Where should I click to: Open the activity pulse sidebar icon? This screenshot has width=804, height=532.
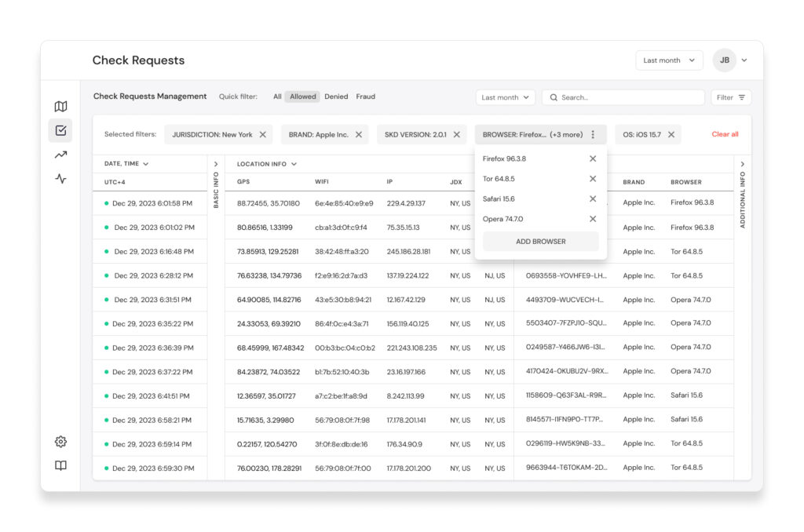click(60, 178)
